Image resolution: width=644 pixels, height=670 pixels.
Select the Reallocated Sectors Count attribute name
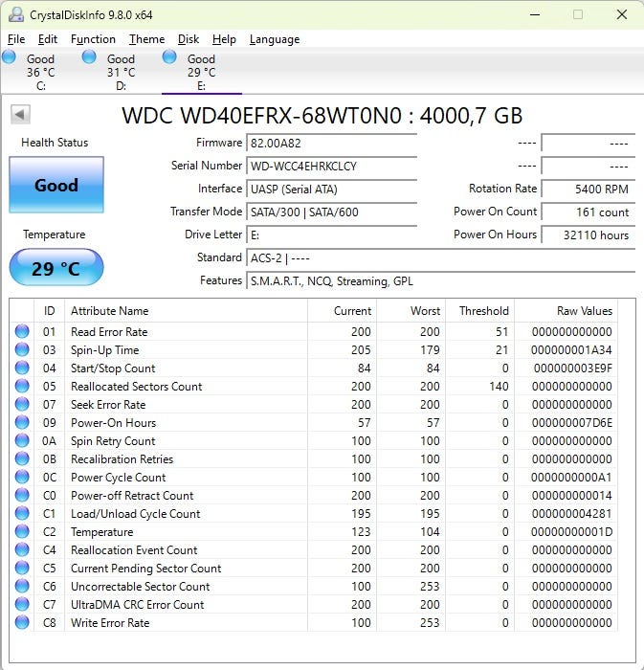[136, 387]
